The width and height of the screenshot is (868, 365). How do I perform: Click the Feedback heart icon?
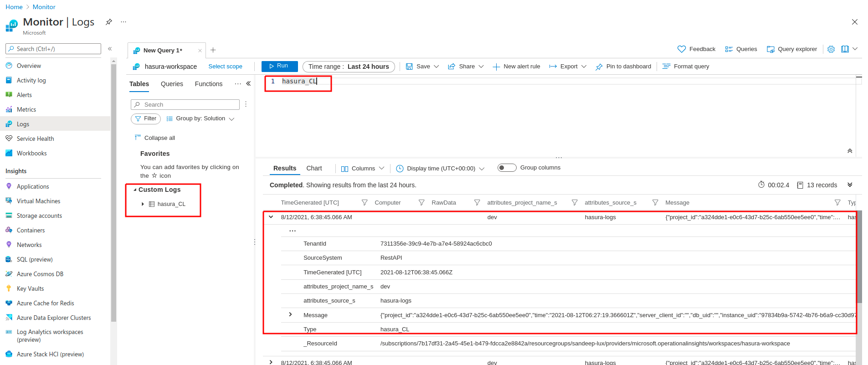pyautogui.click(x=682, y=49)
